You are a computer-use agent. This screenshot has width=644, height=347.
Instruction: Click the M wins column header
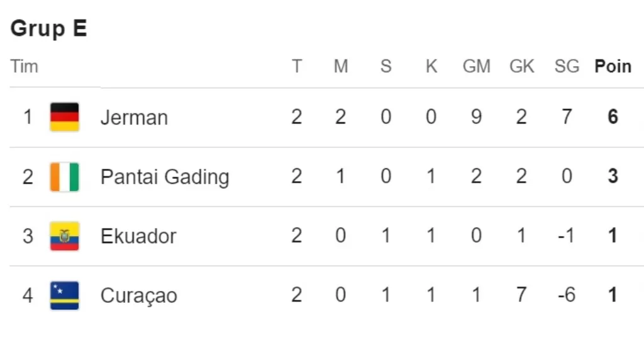(x=341, y=66)
